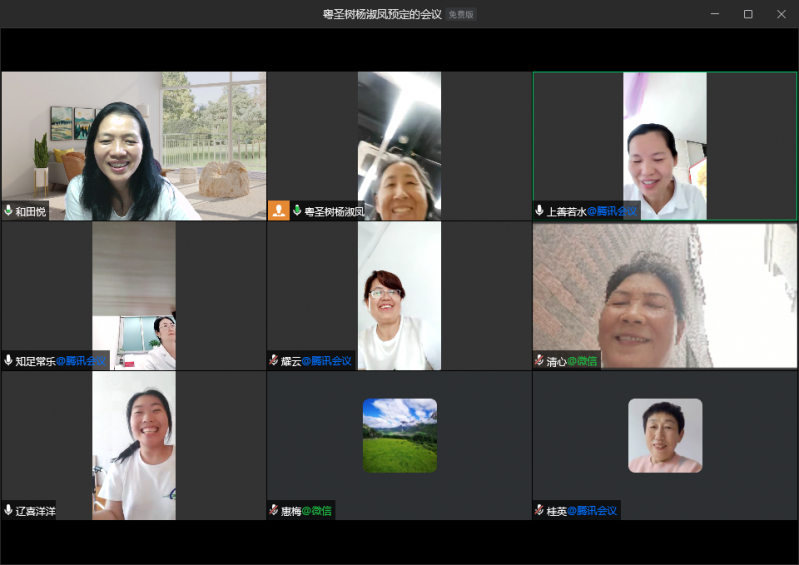Click the microphone icon beside 和田悦
The image size is (799, 565).
coord(9,211)
